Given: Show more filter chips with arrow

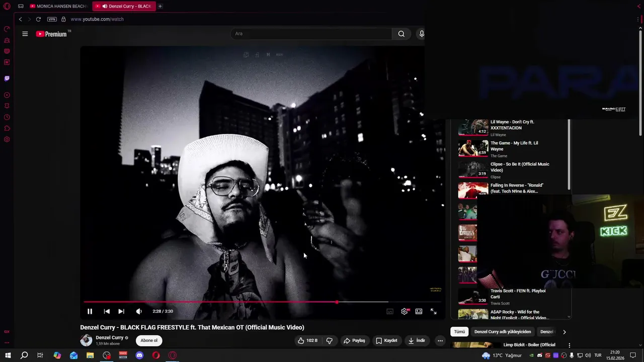Looking at the screenshot, I should [564, 332].
